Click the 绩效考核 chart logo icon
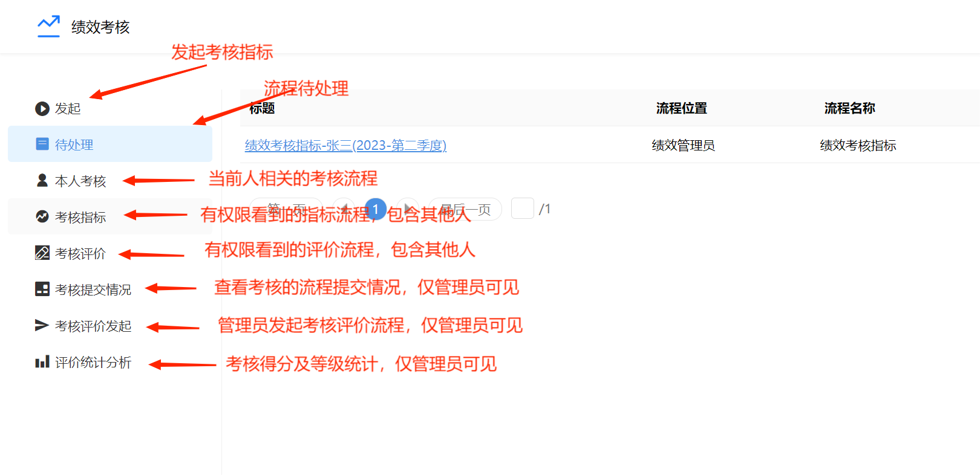The image size is (980, 475). pyautogui.click(x=48, y=27)
